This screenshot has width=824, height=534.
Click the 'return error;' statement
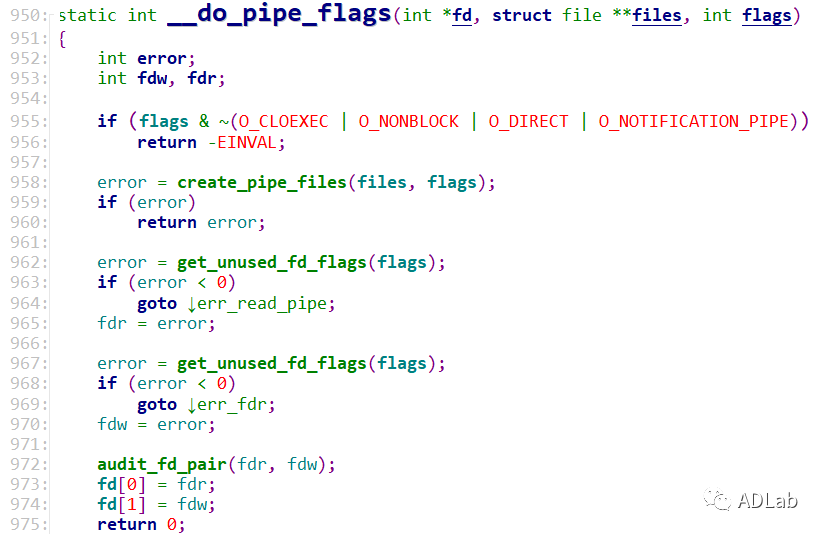coord(201,222)
